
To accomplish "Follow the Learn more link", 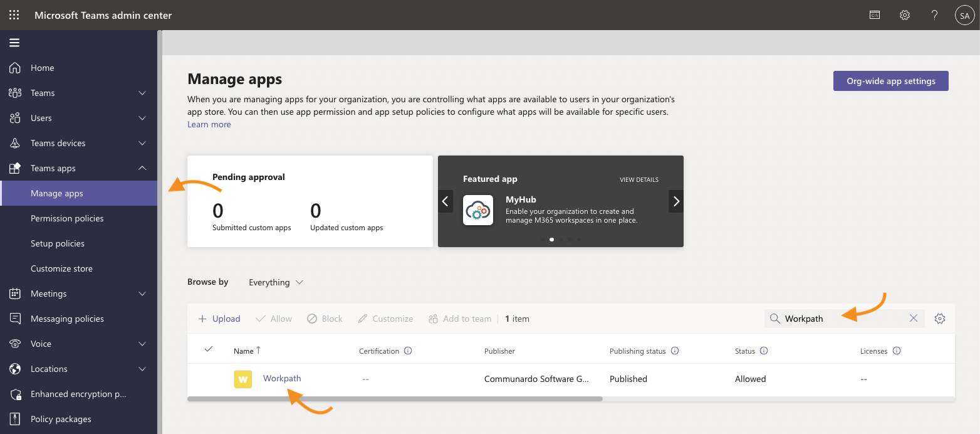I will coord(209,124).
